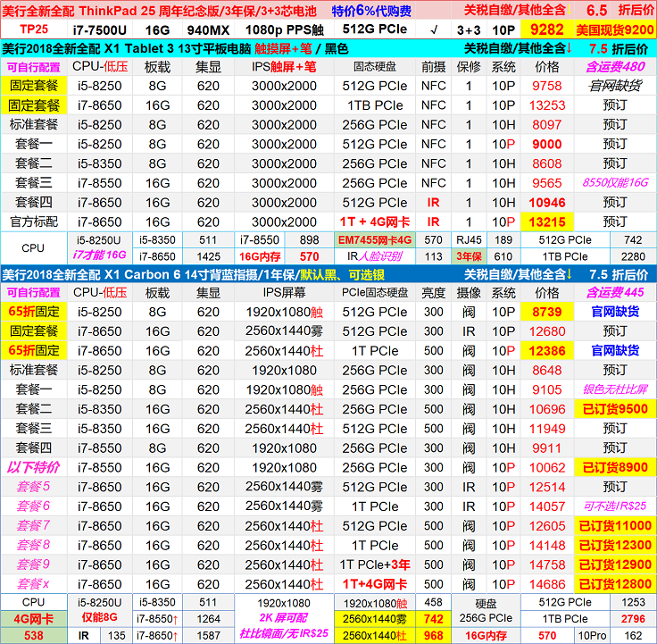Click the "特价6%代购费" header text
The image size is (657, 644).
tap(371, 11)
